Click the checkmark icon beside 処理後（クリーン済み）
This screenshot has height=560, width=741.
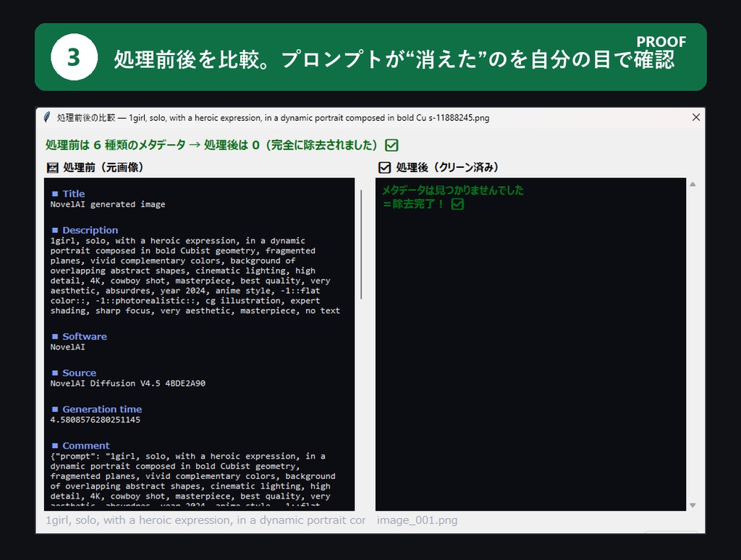pyautogui.click(x=384, y=168)
